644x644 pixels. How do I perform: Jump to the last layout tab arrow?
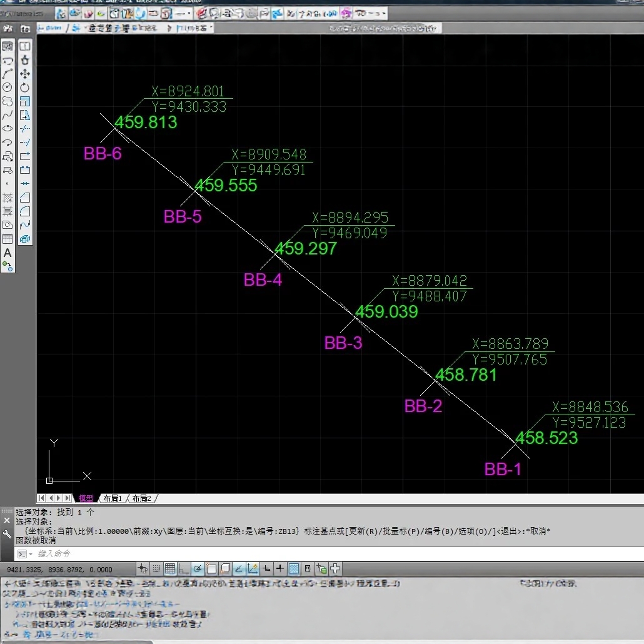(x=68, y=498)
